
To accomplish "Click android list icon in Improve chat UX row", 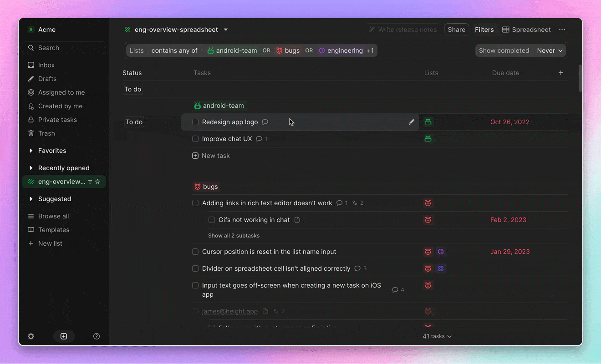I will pyautogui.click(x=428, y=139).
